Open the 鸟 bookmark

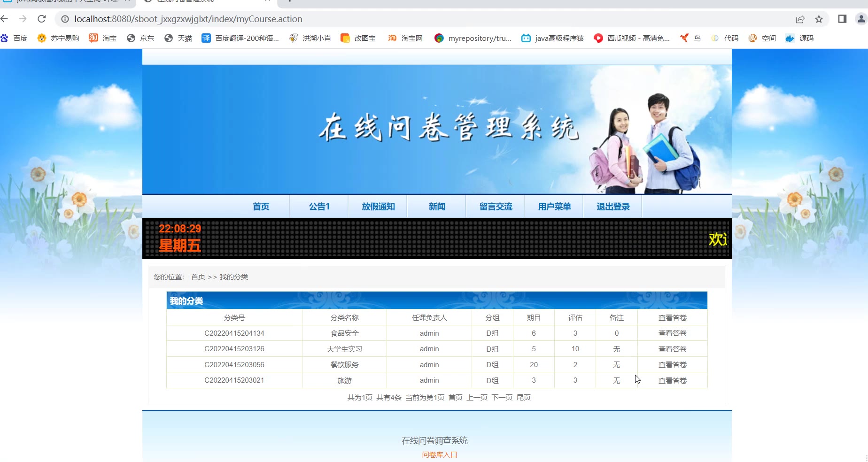[690, 38]
